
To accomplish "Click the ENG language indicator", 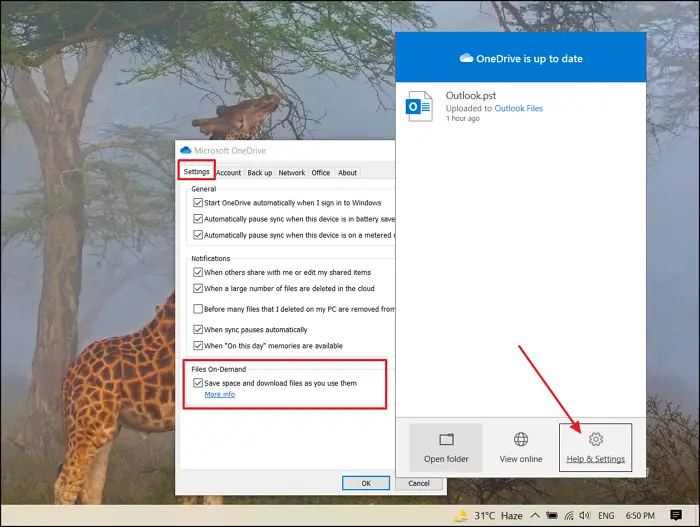I will [606, 516].
